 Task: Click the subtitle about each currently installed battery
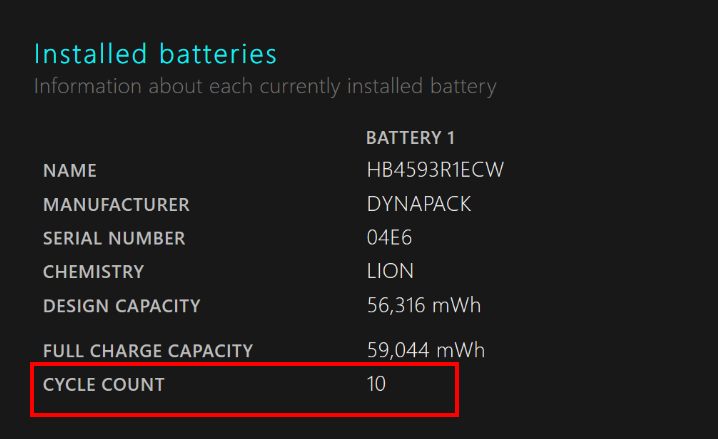pos(264,86)
